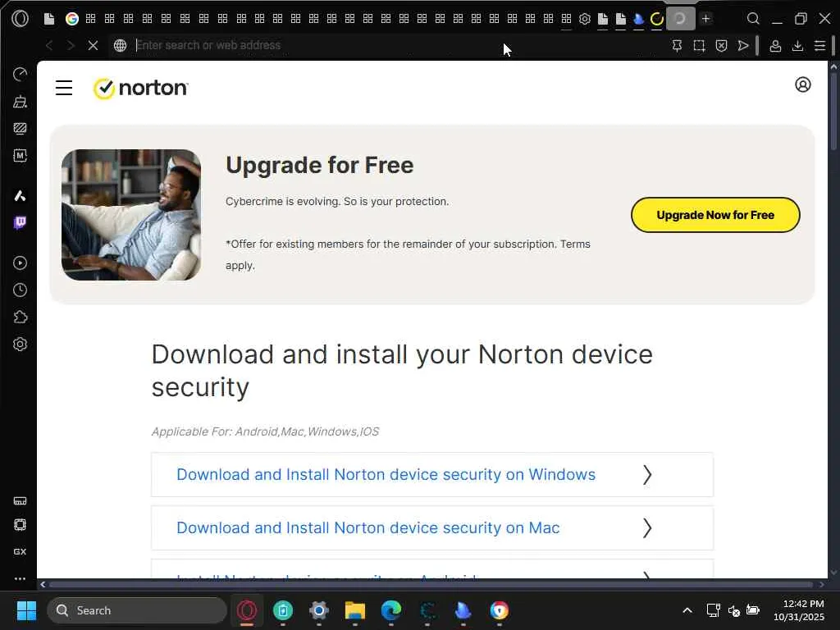Click the man on couch promo image
Screen dimensions: 840x630
pos(131,215)
